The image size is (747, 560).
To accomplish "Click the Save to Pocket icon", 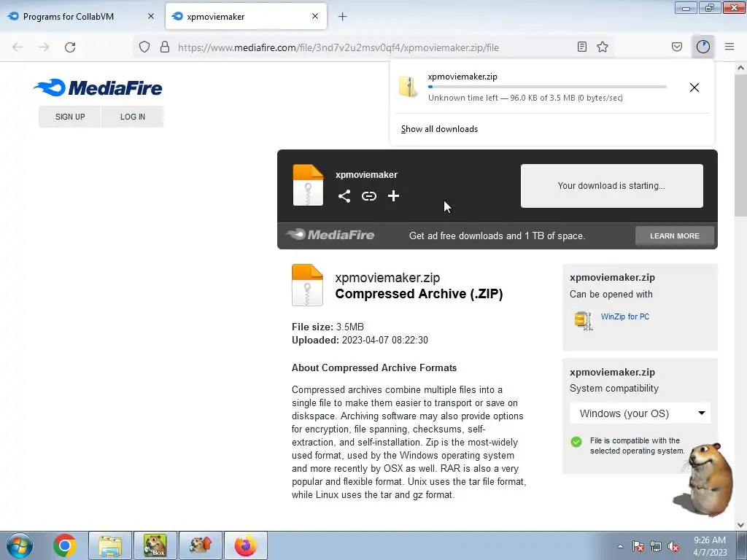I will click(677, 47).
